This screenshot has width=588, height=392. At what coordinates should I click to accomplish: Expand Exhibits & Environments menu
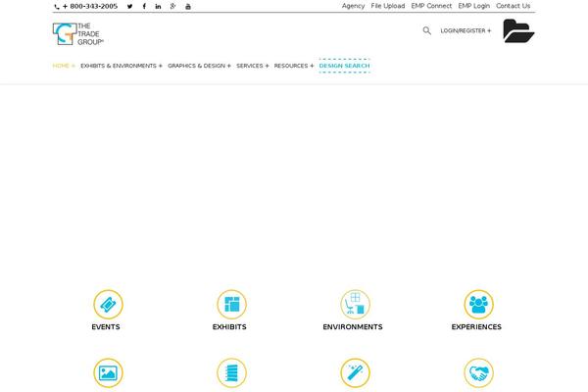[x=122, y=66]
